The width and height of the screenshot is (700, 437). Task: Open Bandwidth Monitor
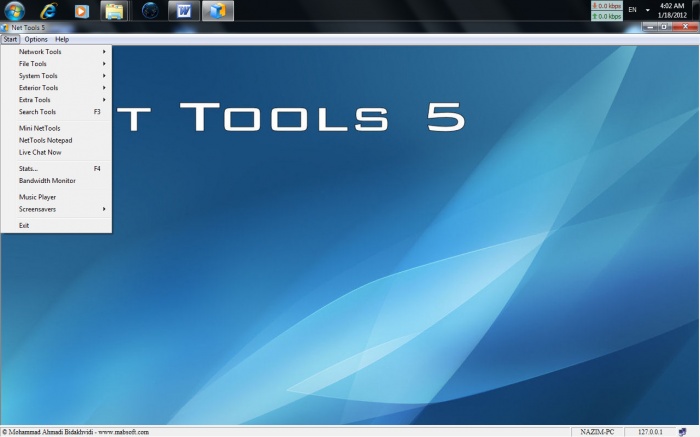(x=57, y=181)
